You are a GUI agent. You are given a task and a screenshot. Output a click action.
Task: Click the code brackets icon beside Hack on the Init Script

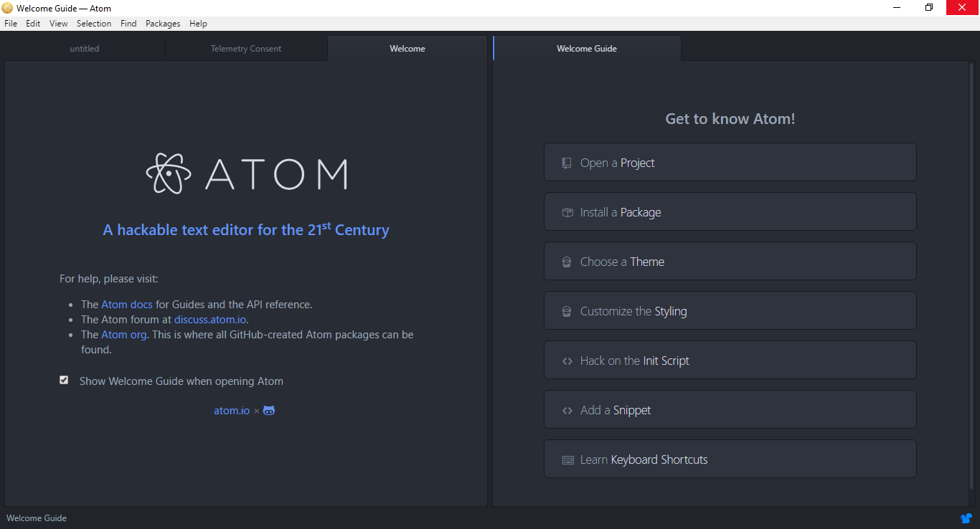click(567, 361)
